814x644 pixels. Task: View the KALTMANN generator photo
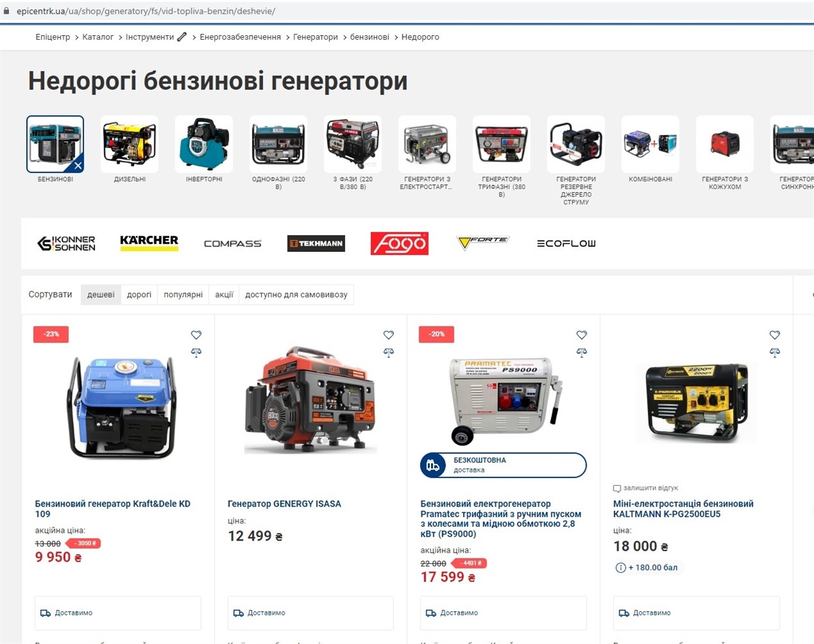(x=697, y=403)
